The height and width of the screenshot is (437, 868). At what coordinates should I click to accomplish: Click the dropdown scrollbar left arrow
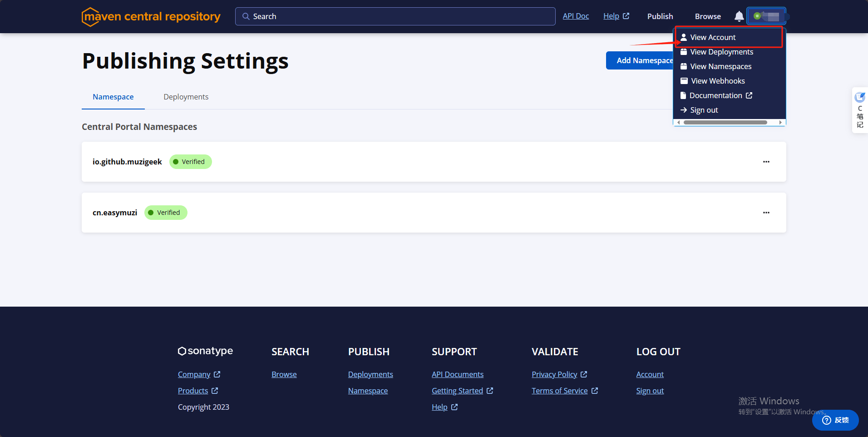point(679,123)
